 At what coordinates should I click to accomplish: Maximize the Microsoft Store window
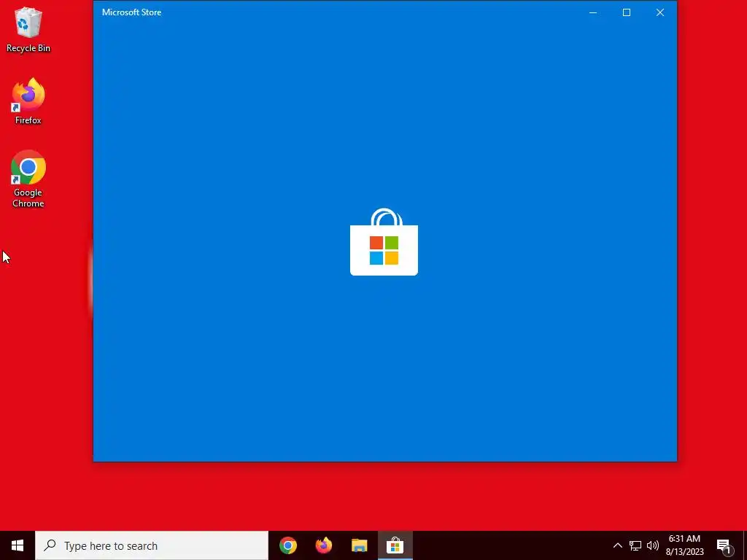click(x=627, y=12)
